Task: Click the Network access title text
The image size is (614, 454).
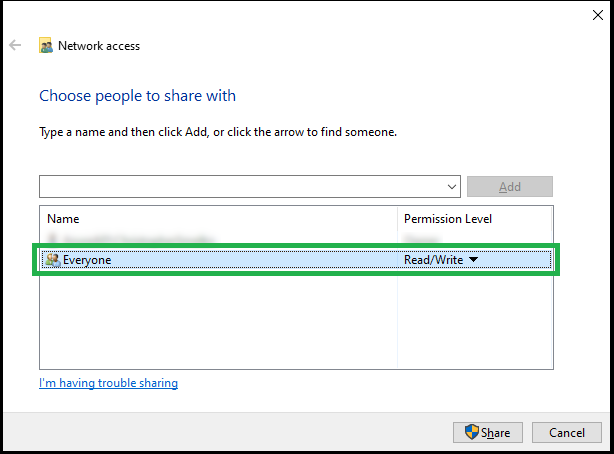Action: tap(99, 46)
